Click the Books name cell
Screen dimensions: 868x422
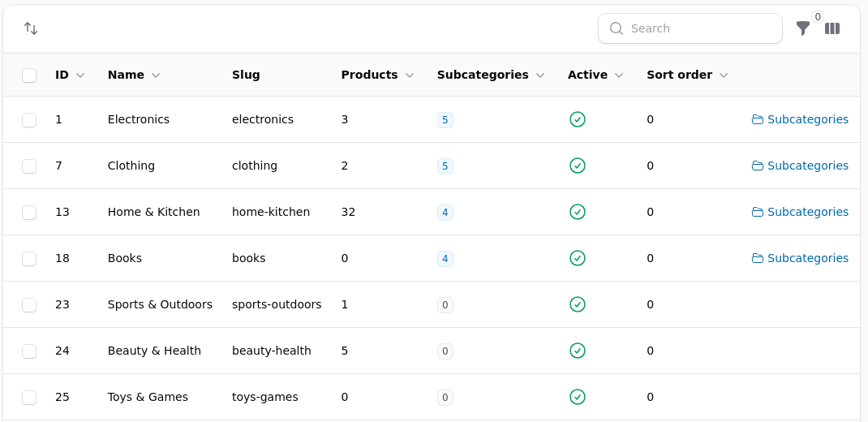[125, 258]
